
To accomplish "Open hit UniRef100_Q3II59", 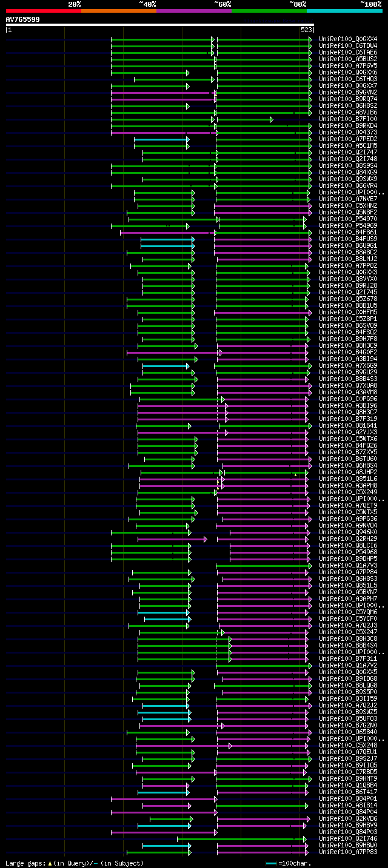I will 348,698.
